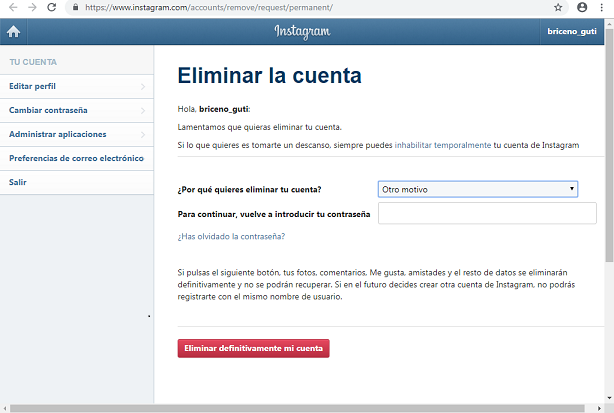This screenshot has width=614, height=413.
Task: Bookmark this page with the star icon
Action: tap(558, 7)
